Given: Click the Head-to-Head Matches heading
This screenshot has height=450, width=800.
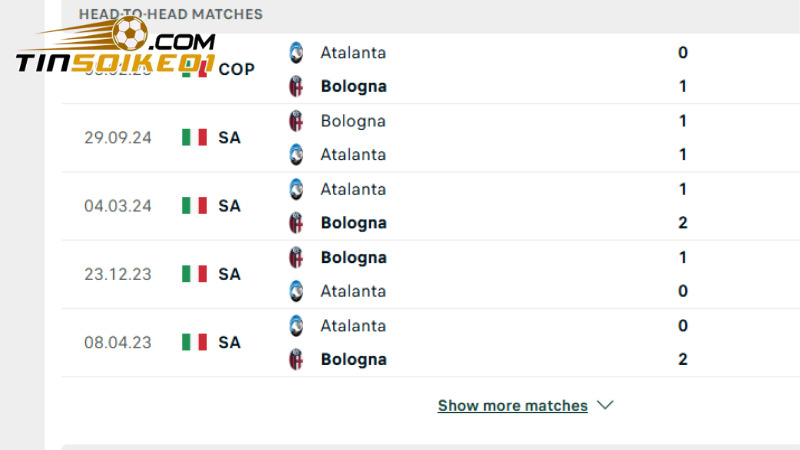Looking at the screenshot, I should (171, 14).
